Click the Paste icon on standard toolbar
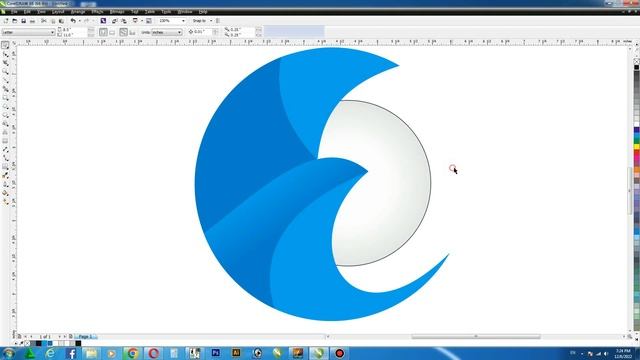The height and width of the screenshot is (360, 640). 62,21
